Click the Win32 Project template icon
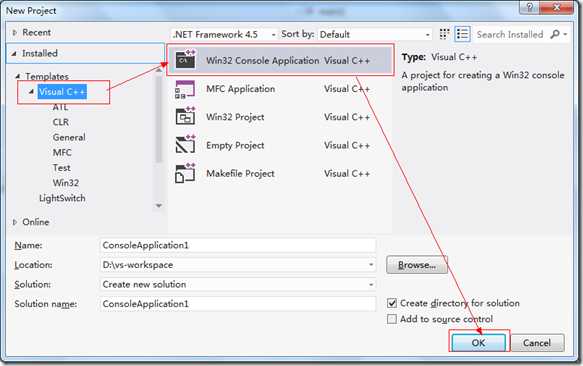Image resolution: width=583 pixels, height=366 pixels. 185,116
